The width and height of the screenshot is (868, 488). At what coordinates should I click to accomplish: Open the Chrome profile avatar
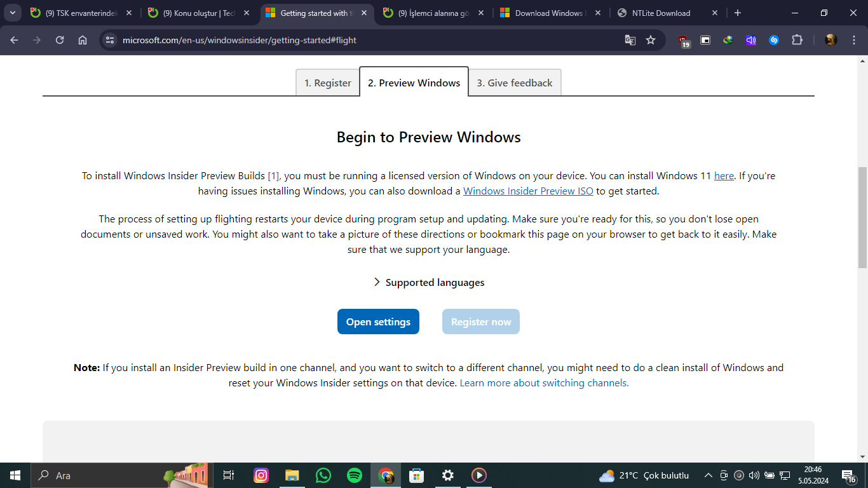pos(831,40)
